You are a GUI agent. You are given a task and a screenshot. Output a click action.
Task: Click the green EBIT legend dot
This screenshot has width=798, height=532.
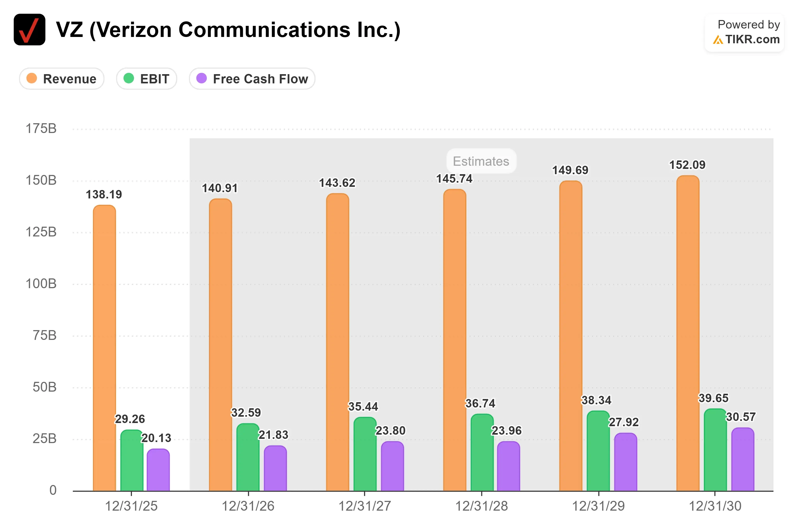pos(129,78)
